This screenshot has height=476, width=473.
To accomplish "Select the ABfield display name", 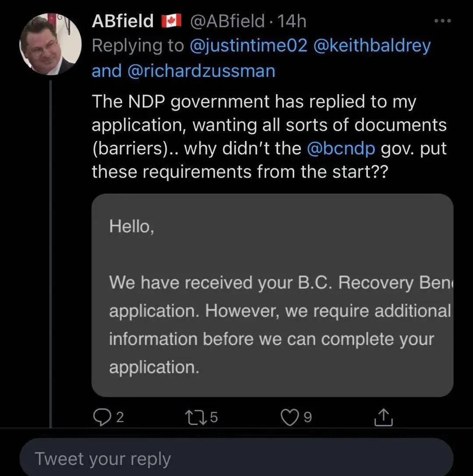I will click(123, 21).
